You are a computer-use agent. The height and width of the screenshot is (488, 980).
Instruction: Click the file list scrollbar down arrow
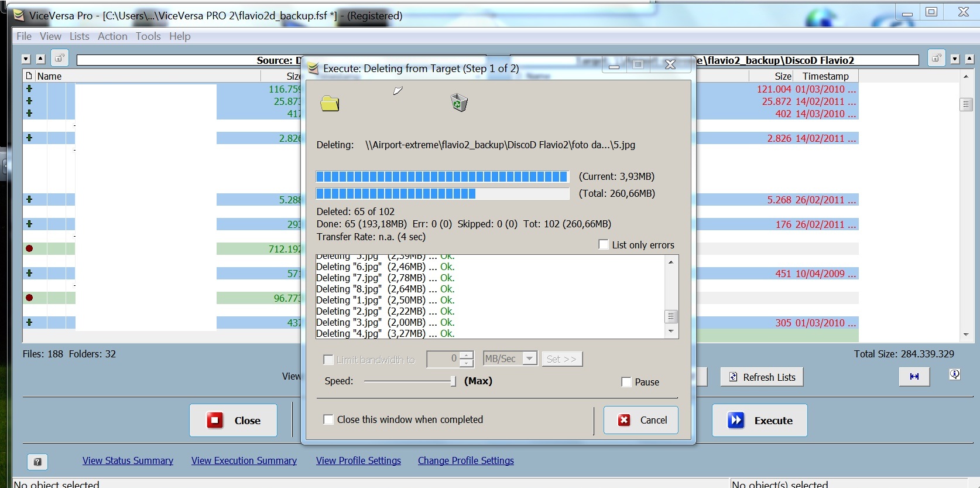pos(966,335)
